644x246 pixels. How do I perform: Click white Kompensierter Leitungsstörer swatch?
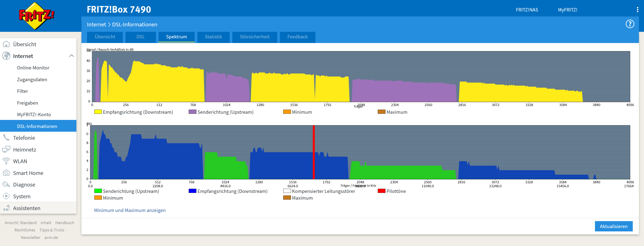(x=287, y=191)
